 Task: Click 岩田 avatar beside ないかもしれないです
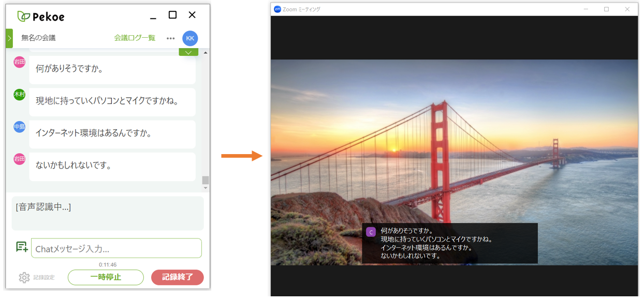tap(19, 159)
